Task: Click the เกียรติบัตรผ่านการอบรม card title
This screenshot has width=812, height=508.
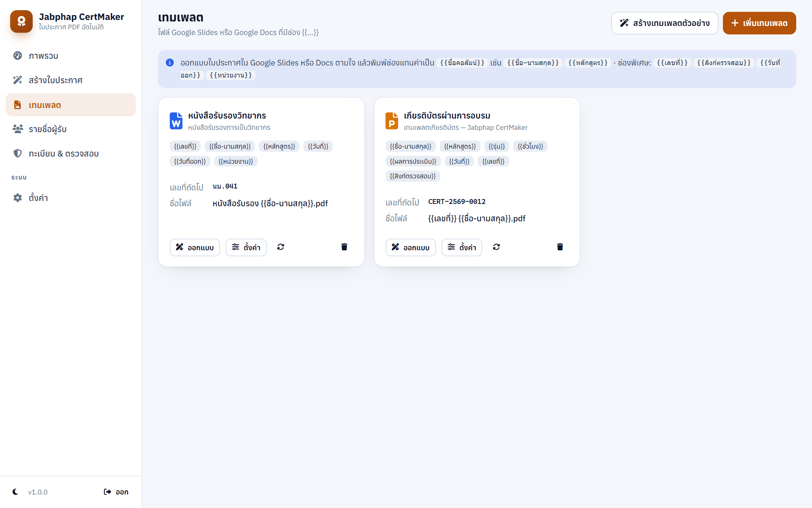Action: pos(447,116)
